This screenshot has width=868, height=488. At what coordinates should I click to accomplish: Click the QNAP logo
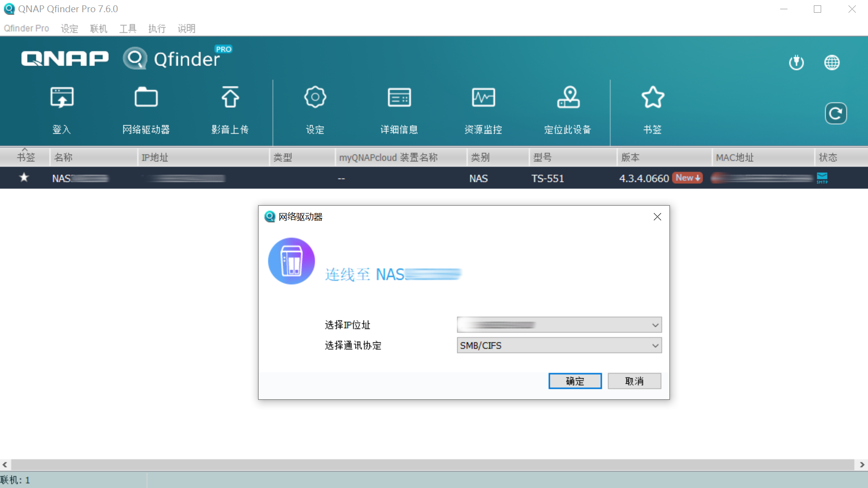65,59
